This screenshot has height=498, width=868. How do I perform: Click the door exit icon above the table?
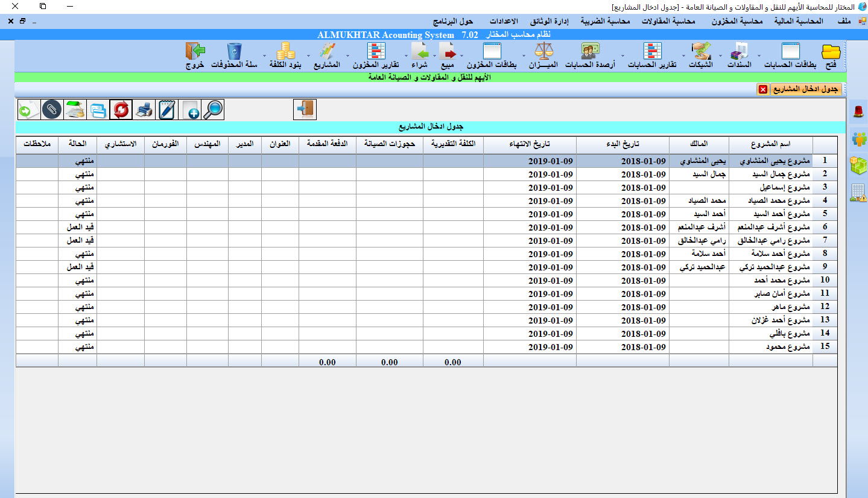[305, 110]
